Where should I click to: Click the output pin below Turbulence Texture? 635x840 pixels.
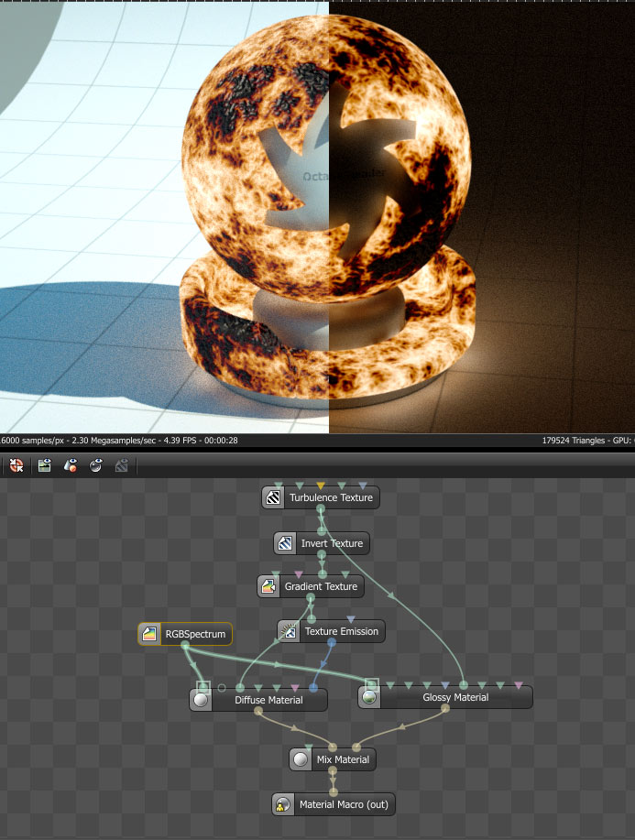click(321, 507)
